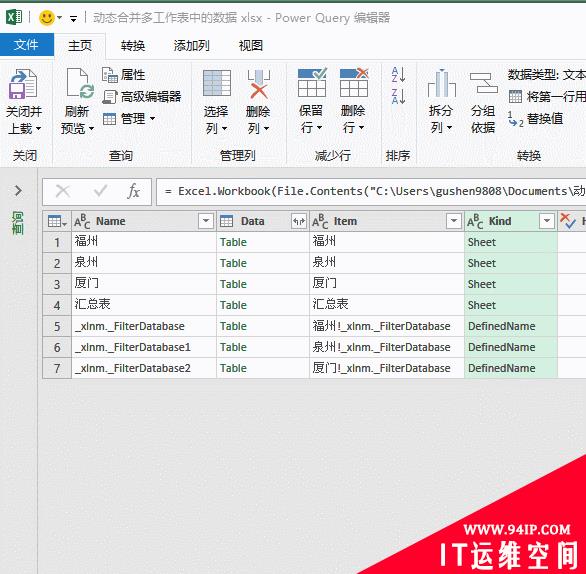586x574 pixels.
Task: Expand the 选择列 dropdown
Action: click(224, 129)
